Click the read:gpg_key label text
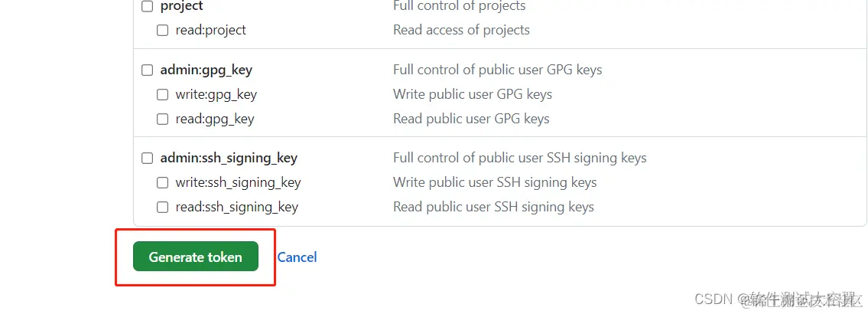Screen dimensions: 868x314 click(x=215, y=119)
